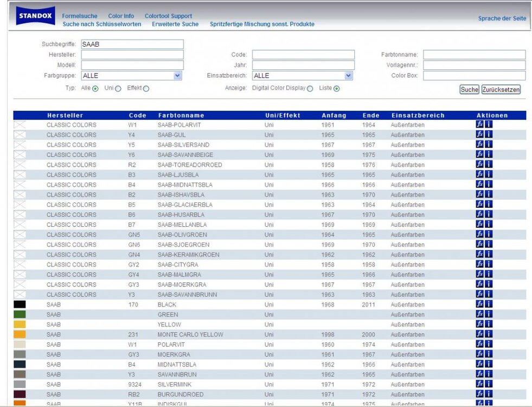The image size is (532, 407).
Task: Show info for SAAB-CITYGRA row
Action: click(x=488, y=264)
